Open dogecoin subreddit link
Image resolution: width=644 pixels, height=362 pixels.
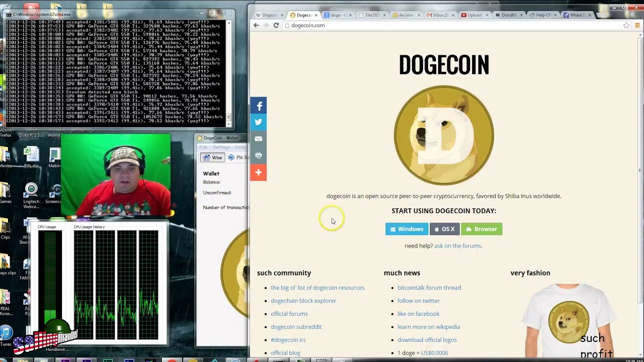pos(296,327)
